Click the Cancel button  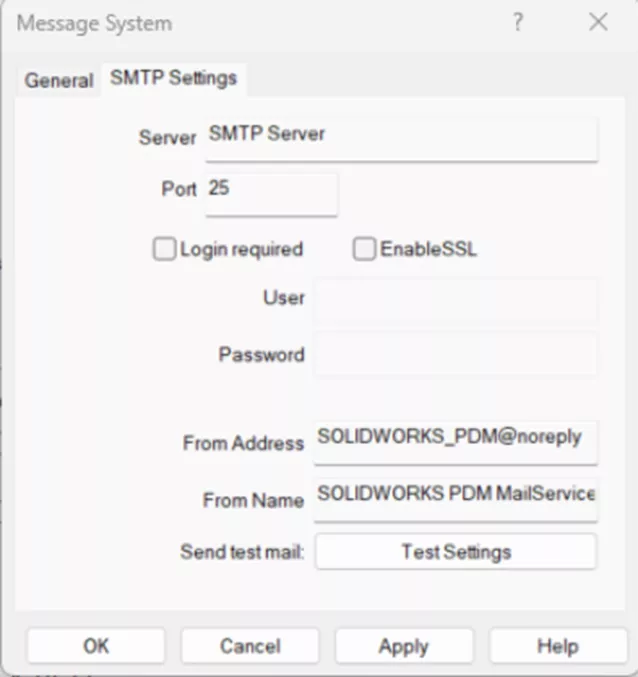pos(250,646)
